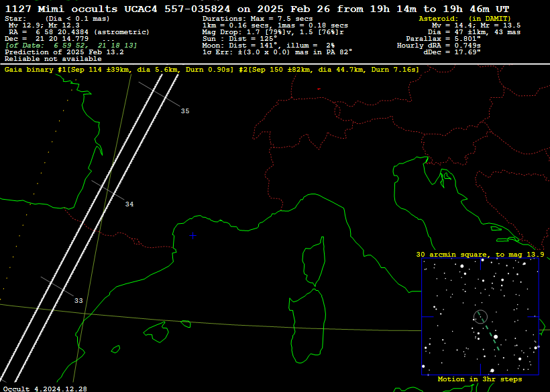
Task: Select the yellow "Asteroid:" heading
Action: (439, 19)
